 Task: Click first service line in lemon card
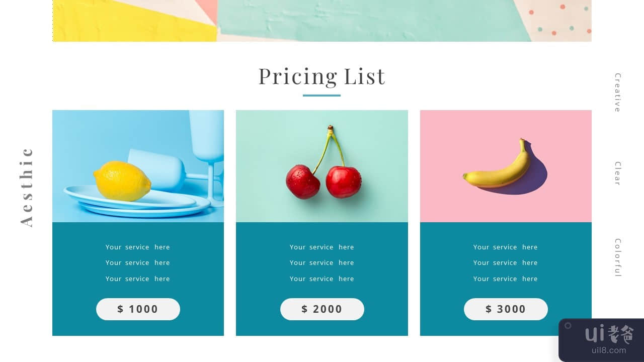coord(138,247)
